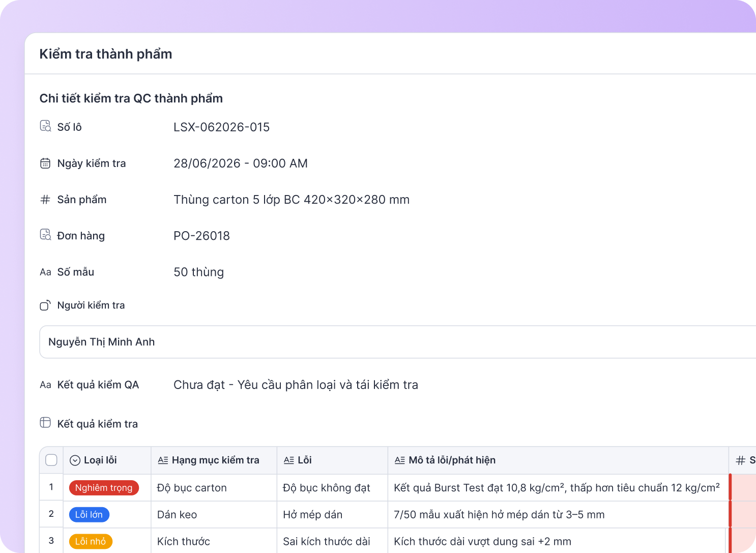Click the dropdown icon in Loại lỗi header
The width and height of the screenshot is (756, 553).
75,460
